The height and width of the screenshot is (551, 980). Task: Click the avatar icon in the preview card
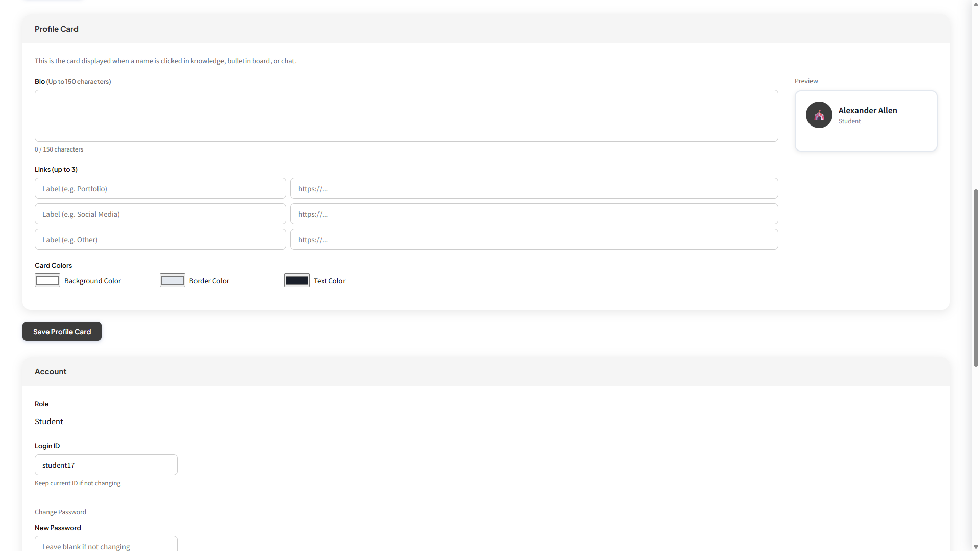[x=819, y=115]
